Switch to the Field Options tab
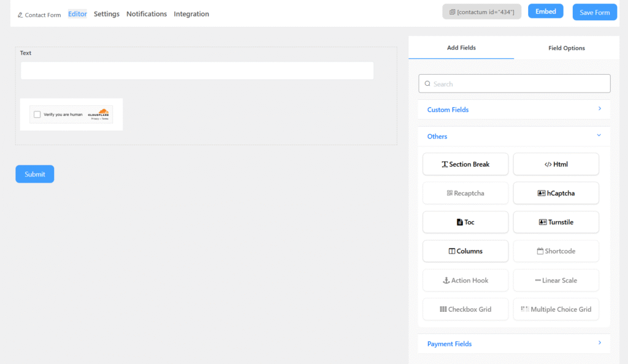Viewport: 628px width, 364px height. 566,48
